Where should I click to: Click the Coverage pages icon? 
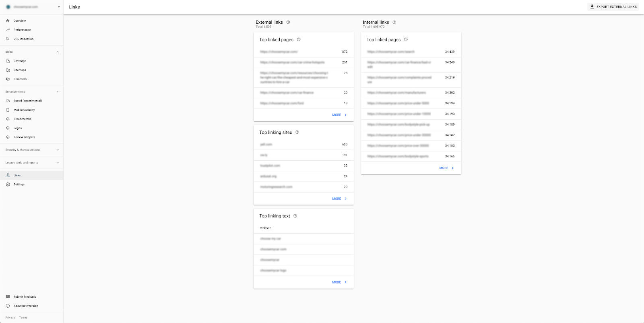coord(8,61)
